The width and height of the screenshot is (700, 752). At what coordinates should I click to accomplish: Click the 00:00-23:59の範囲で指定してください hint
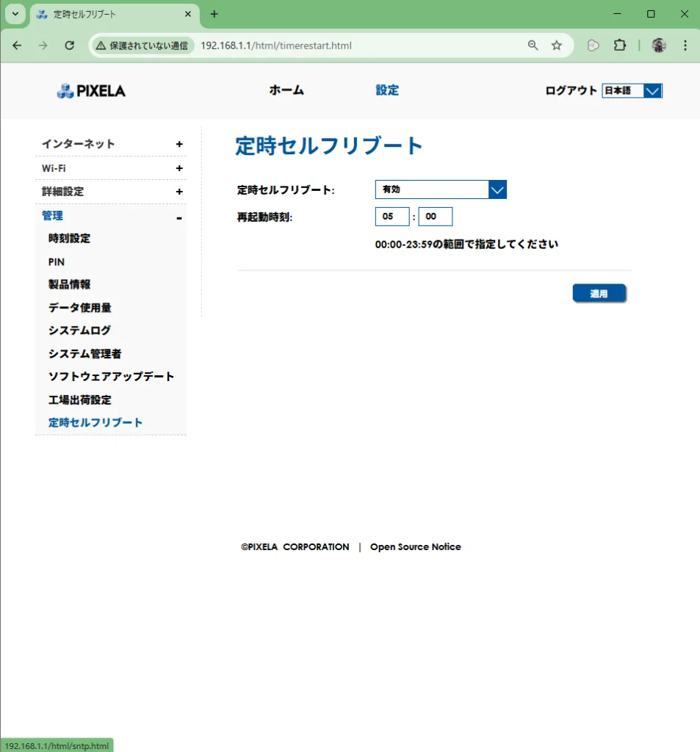467,245
